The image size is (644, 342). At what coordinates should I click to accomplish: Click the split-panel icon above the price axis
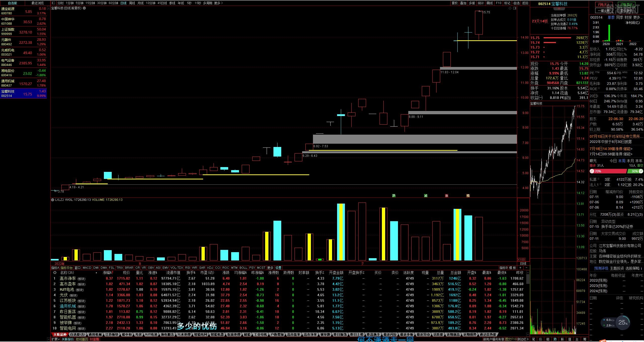click(515, 8)
